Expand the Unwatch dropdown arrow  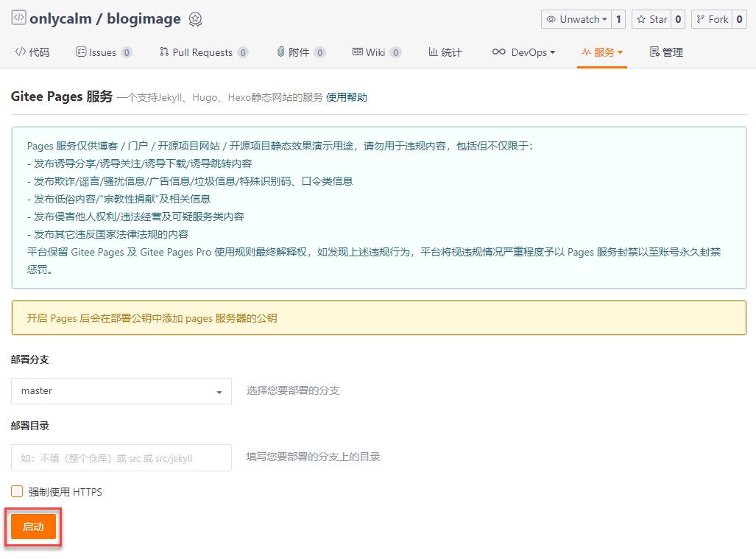click(x=604, y=19)
